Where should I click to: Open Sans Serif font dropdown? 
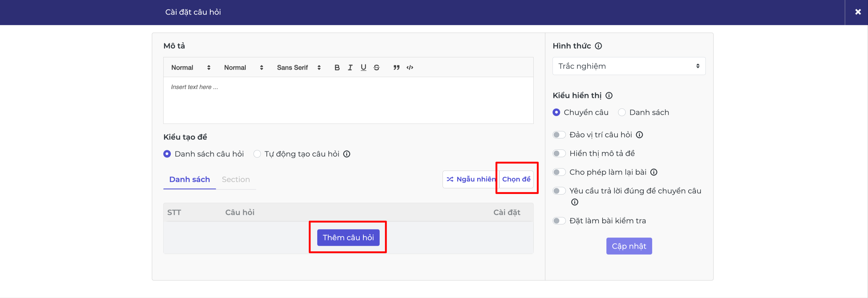[x=299, y=68]
